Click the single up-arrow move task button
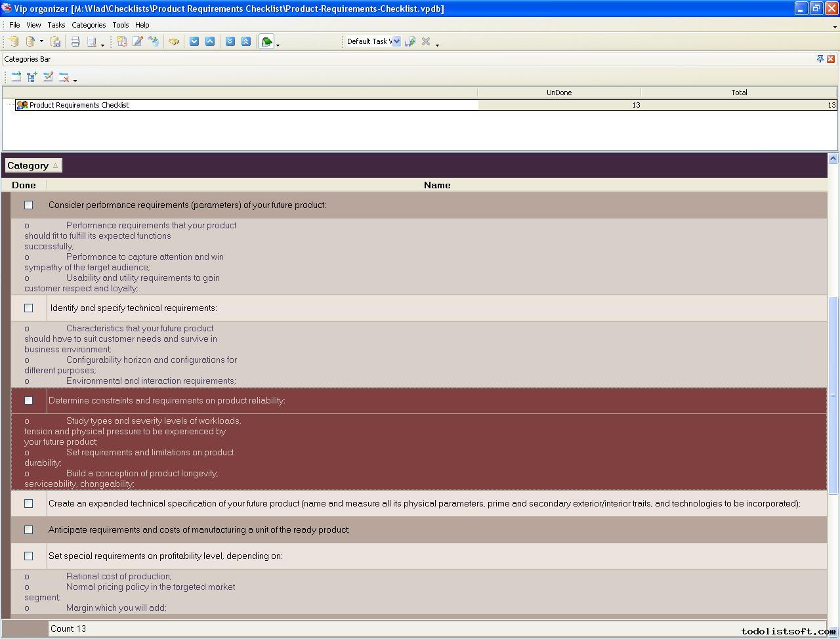 click(210, 41)
